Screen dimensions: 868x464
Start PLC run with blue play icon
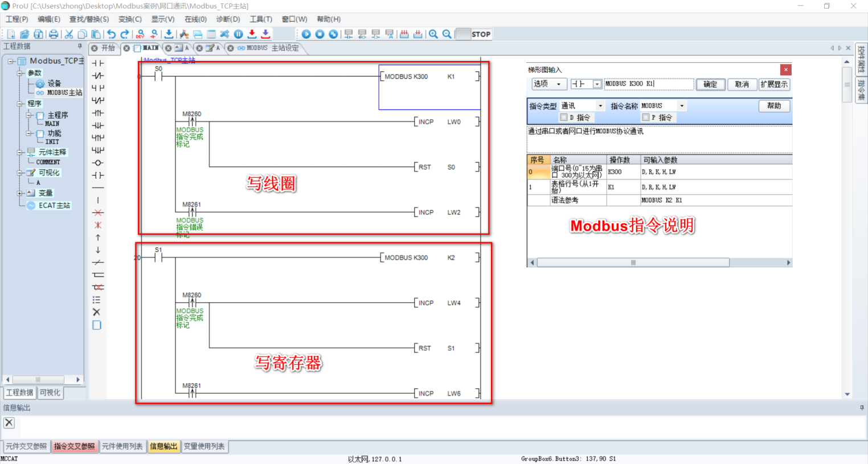tap(306, 34)
